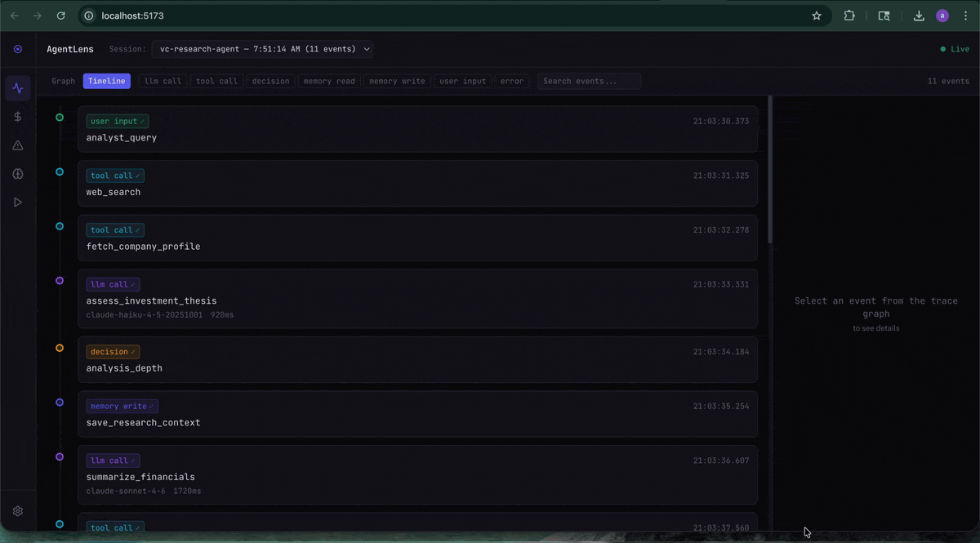Open the replay play sidebar icon

18,202
